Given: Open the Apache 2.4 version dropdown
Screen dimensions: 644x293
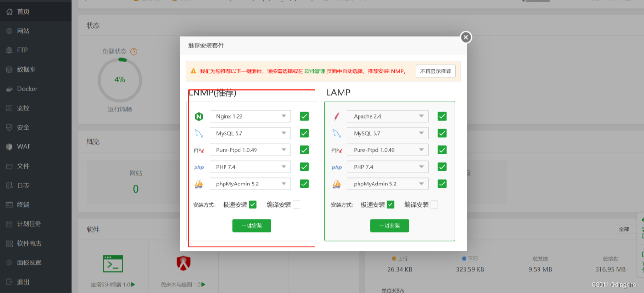Looking at the screenshot, I should click(388, 116).
